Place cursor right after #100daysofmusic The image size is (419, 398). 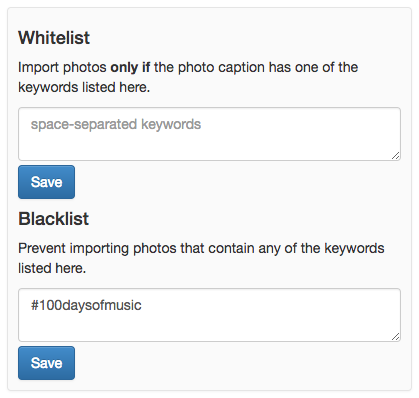pyautogui.click(x=142, y=305)
